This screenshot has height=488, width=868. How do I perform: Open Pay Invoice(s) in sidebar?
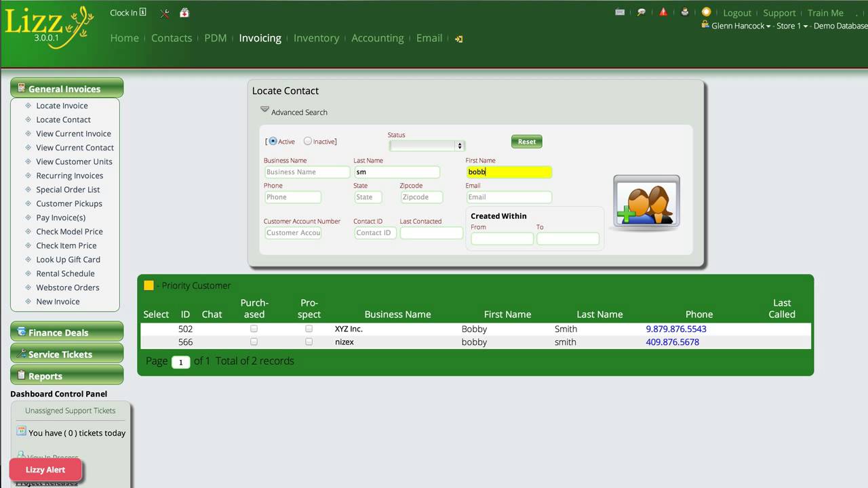[61, 218]
